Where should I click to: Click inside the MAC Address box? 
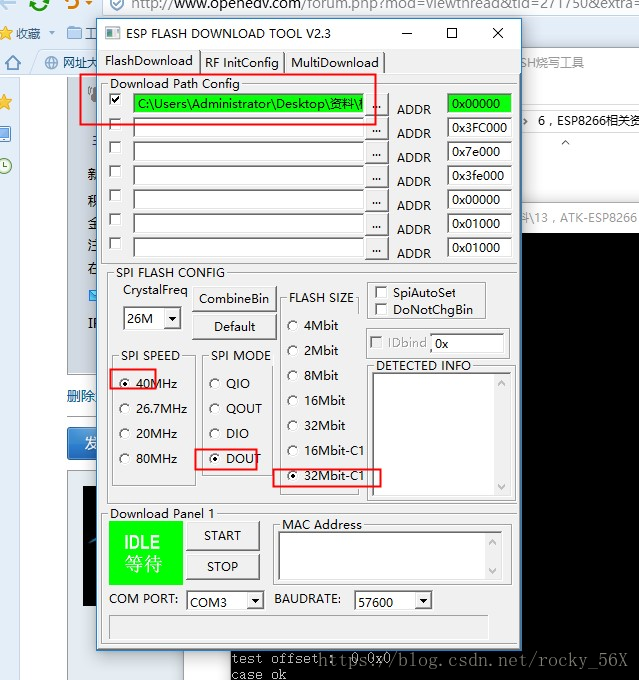[382, 556]
